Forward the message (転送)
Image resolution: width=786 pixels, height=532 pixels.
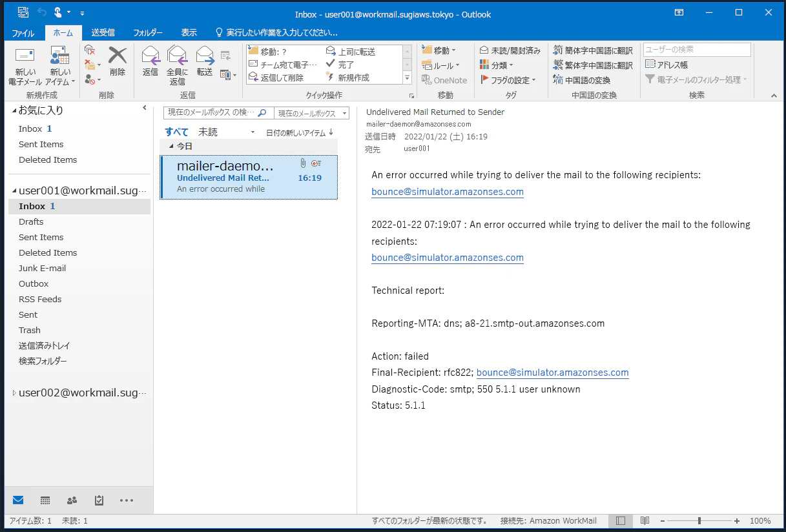[x=205, y=62]
